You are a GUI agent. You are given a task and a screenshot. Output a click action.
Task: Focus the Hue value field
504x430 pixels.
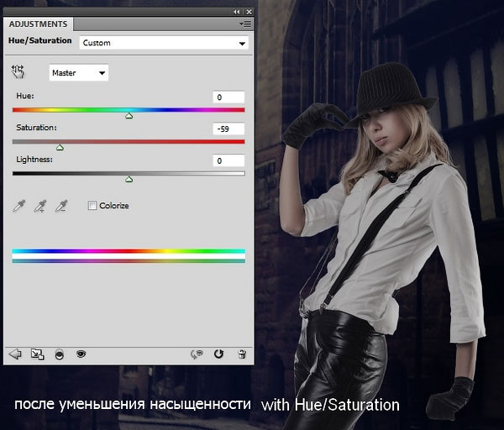[x=228, y=97]
